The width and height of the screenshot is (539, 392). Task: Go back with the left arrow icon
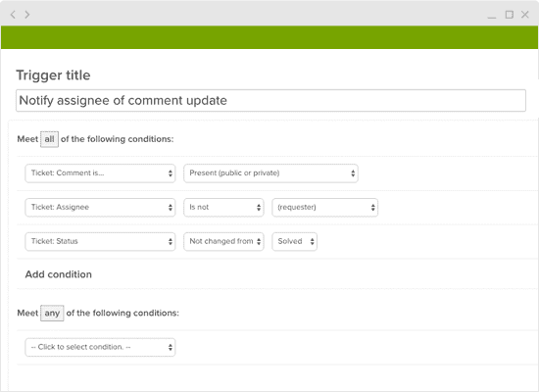tap(13, 15)
